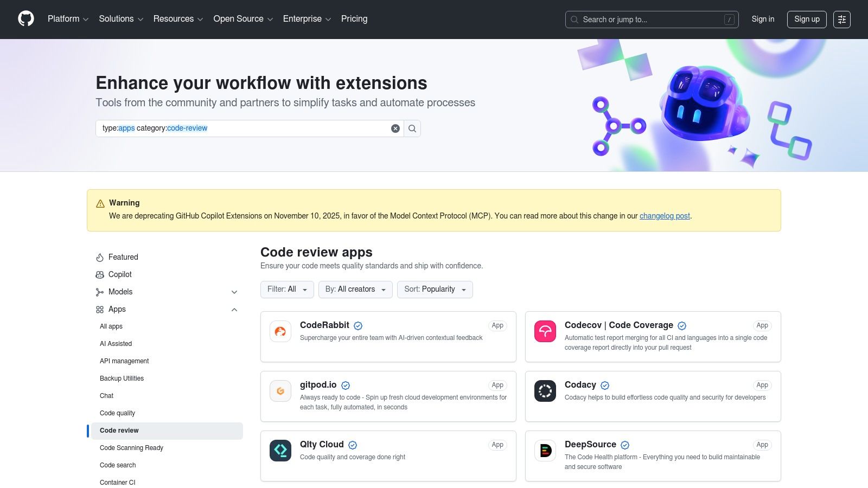
Task: Click Codecov verified badge icon
Action: point(682,326)
